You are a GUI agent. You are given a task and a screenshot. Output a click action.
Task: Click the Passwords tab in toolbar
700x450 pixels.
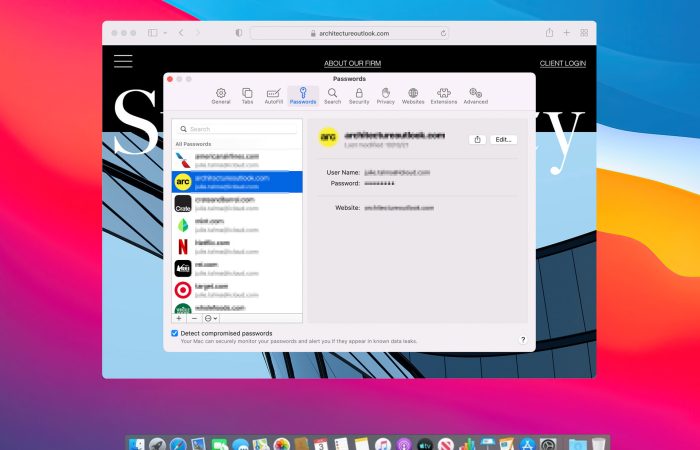click(303, 96)
